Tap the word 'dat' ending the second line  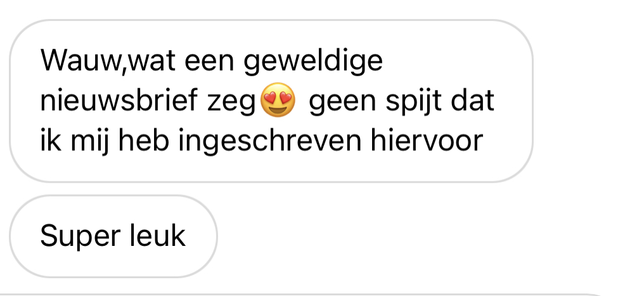472,100
